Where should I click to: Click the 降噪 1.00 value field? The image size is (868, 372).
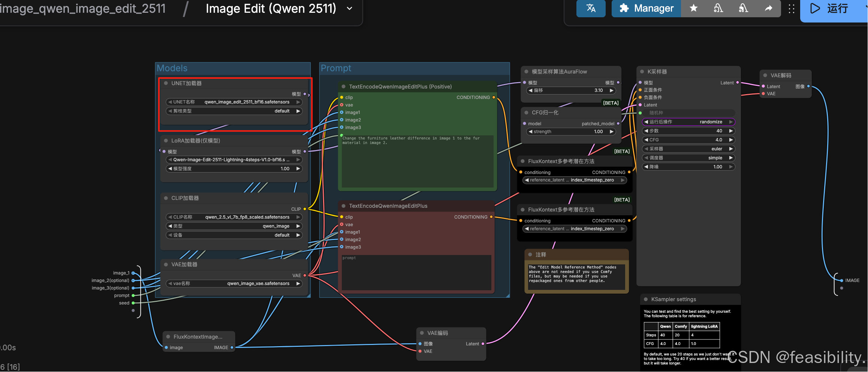click(688, 167)
